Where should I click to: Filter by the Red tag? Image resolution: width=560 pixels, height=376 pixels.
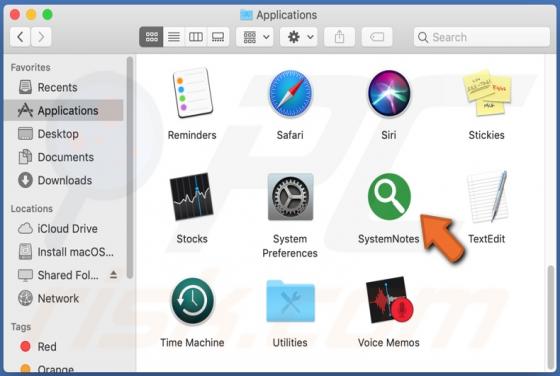pos(64,346)
